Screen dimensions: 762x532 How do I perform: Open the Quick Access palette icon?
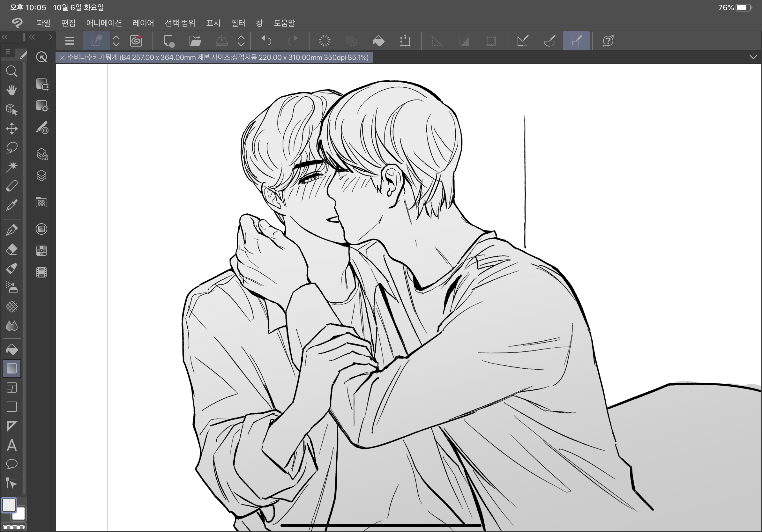41,57
